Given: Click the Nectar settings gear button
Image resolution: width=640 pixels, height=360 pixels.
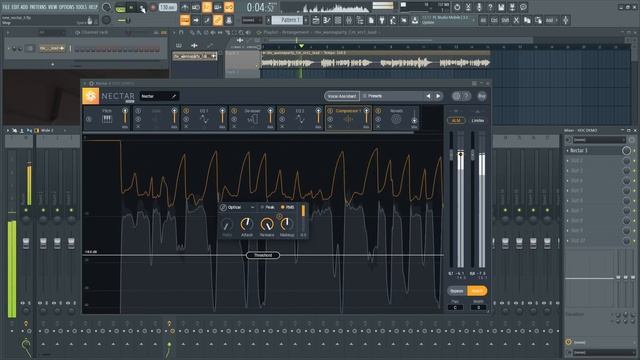Looking at the screenshot, I should coord(456,96).
